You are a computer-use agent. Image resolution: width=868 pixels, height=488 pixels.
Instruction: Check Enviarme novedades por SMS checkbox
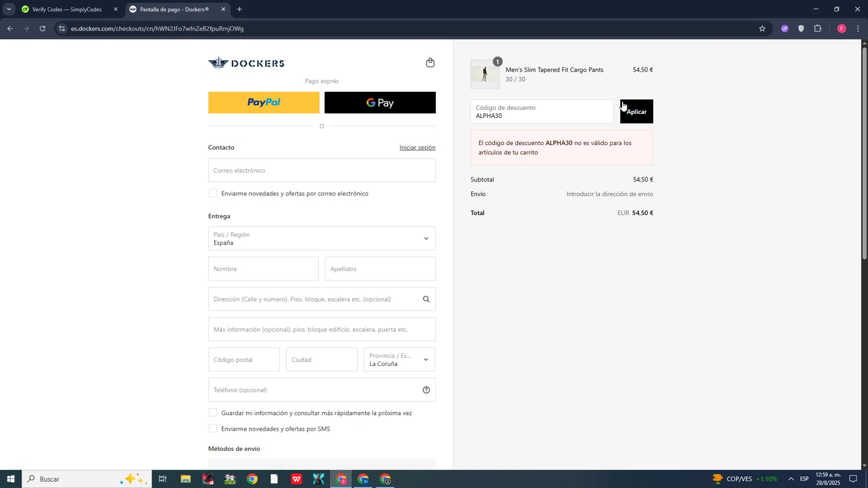point(213,429)
